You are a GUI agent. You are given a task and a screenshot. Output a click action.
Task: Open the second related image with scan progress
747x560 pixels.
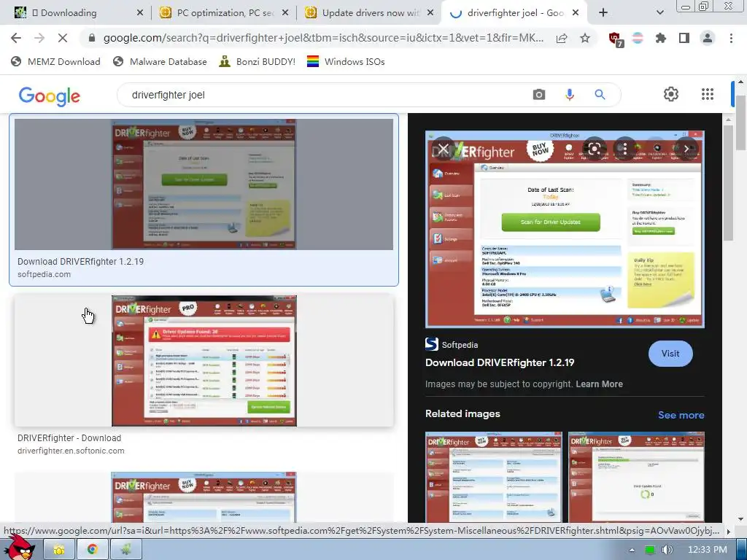click(636, 477)
